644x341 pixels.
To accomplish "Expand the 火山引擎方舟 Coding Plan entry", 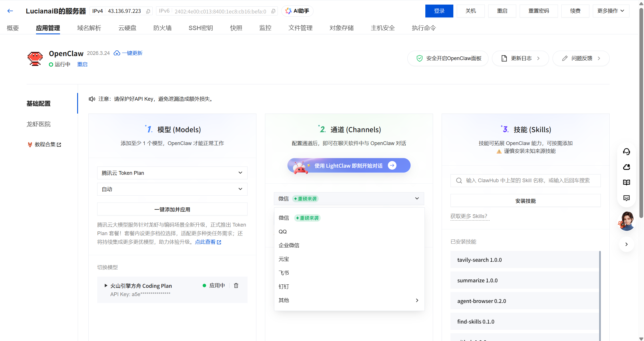I will (106, 286).
